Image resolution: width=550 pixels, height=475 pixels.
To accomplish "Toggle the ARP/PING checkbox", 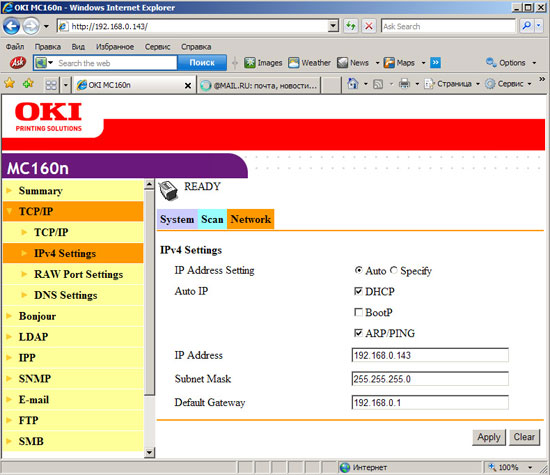I will 358,333.
